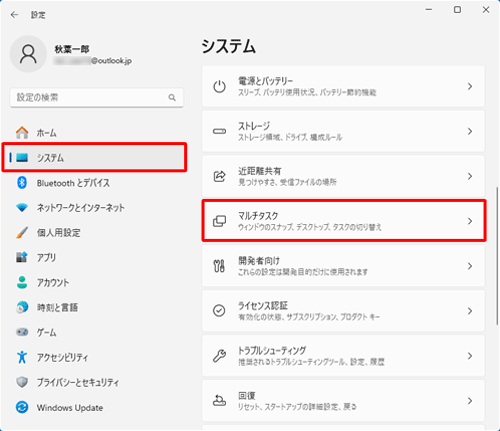Expand 回復 chevron arrow
The image size is (500, 431).
[x=470, y=400]
